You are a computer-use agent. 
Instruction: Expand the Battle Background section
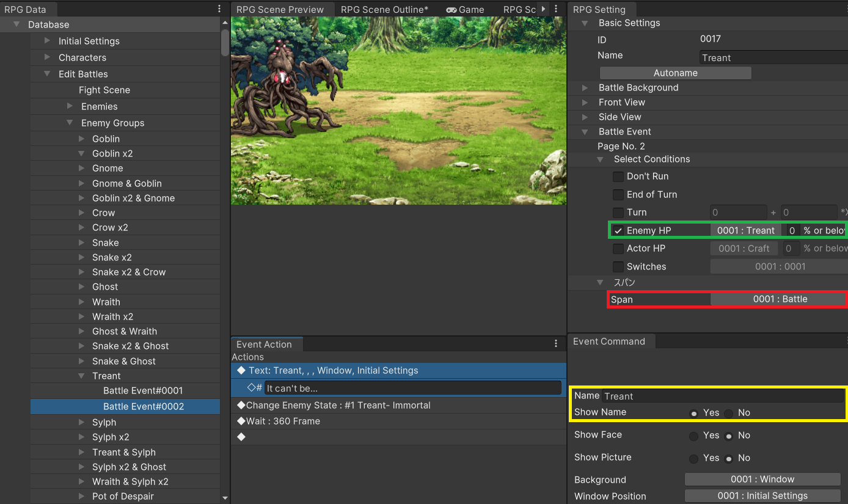click(x=585, y=87)
